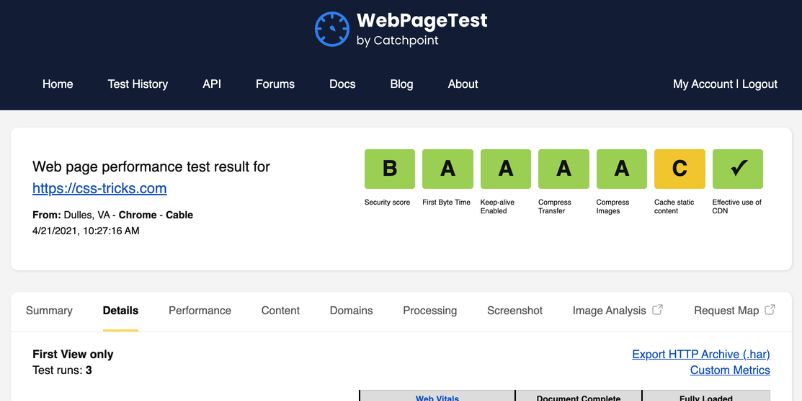This screenshot has width=802, height=401.
Task: Open the Docs page
Action: [342, 84]
